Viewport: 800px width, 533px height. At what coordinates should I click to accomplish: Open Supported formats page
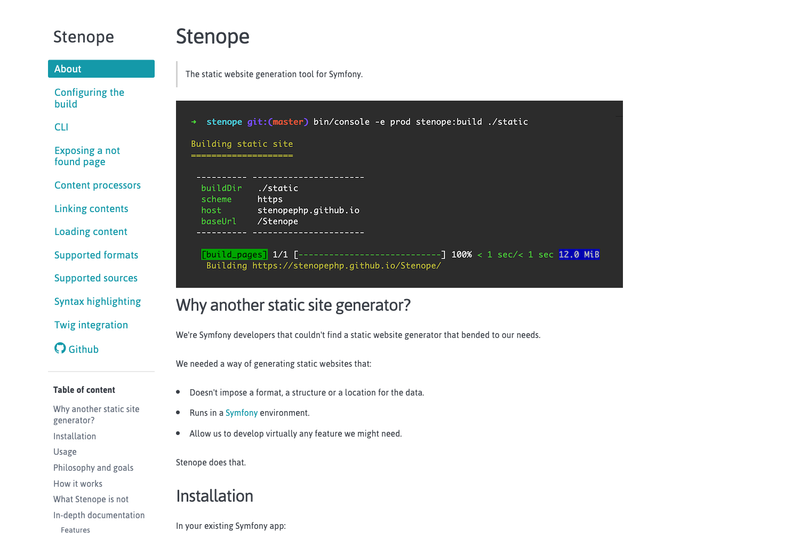click(x=96, y=255)
